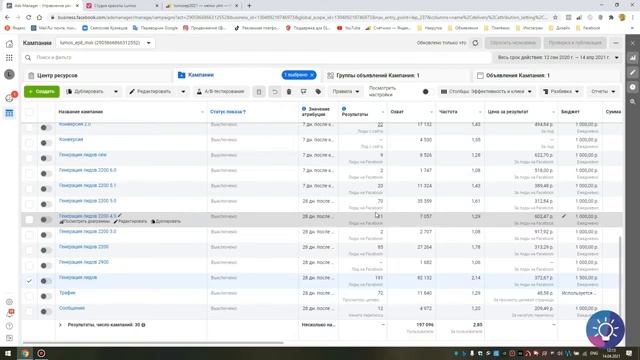Screen dimensions: 640x360
Task: Toggle the Генерация лидов new campaign switch
Action: 46,158
